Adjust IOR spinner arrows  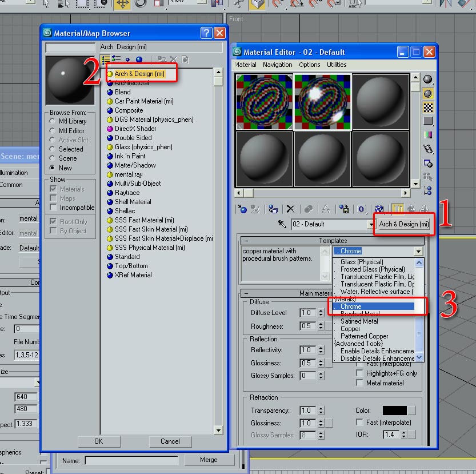404,435
